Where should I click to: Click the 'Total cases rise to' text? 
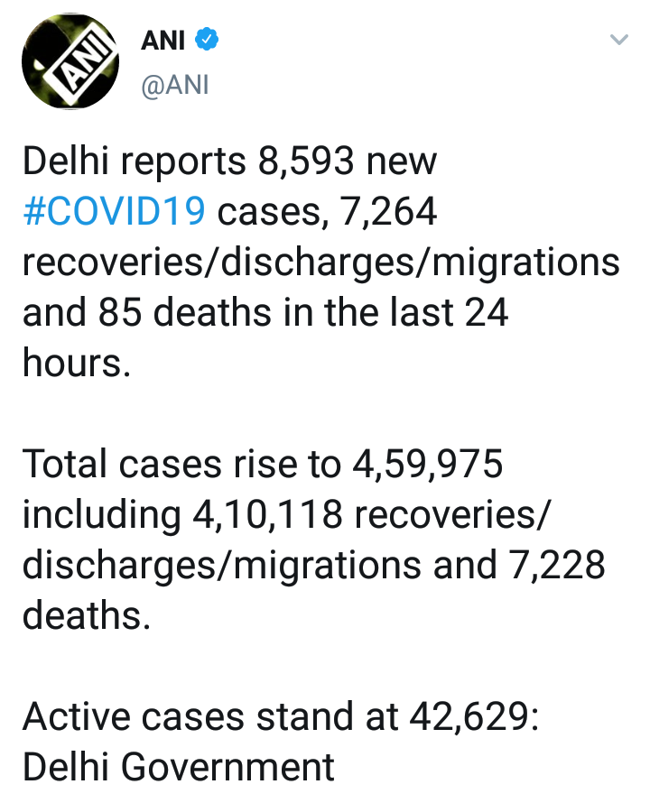179,465
